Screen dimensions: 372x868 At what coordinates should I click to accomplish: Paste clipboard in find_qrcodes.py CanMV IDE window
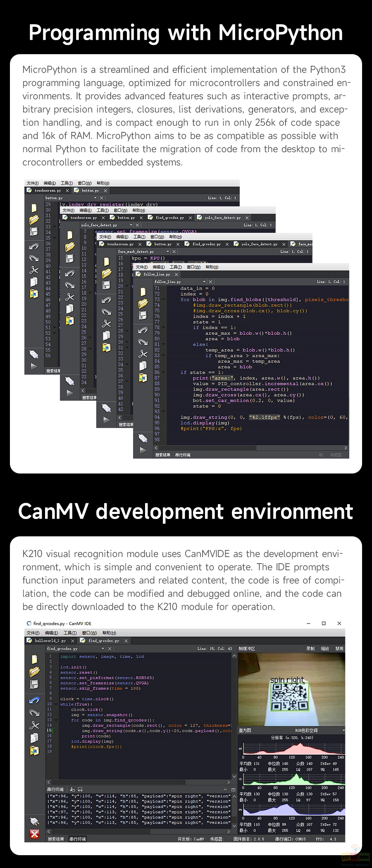click(x=35, y=751)
